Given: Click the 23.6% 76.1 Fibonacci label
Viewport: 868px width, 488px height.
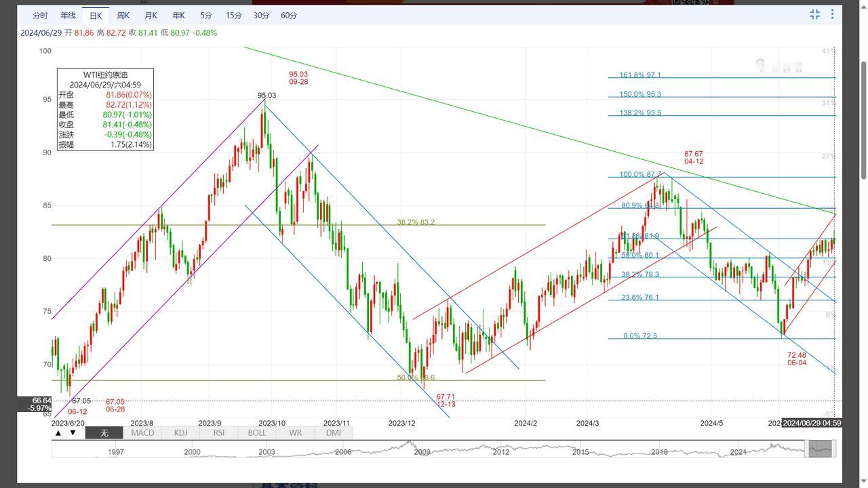Looking at the screenshot, I should tap(640, 298).
